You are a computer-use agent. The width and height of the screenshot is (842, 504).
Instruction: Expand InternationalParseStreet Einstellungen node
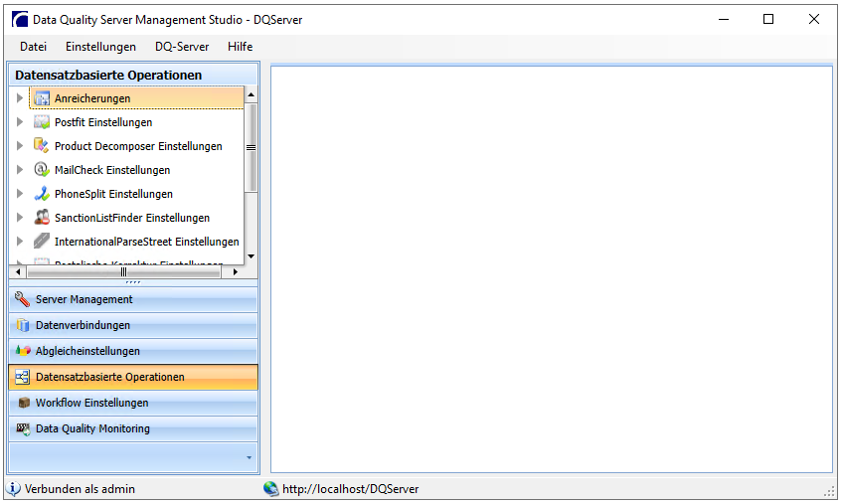19,241
